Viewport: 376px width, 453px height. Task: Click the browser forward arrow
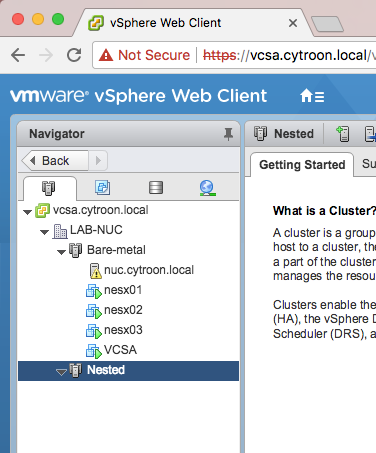pos(46,55)
